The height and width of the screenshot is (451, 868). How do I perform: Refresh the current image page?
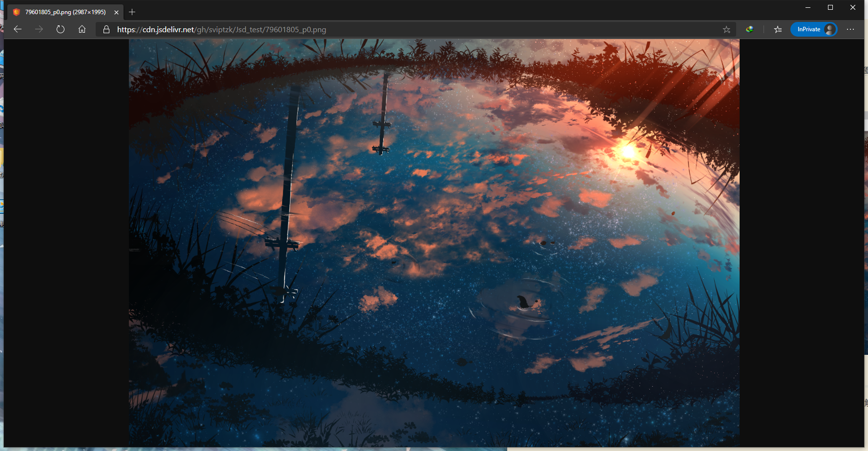click(x=61, y=29)
